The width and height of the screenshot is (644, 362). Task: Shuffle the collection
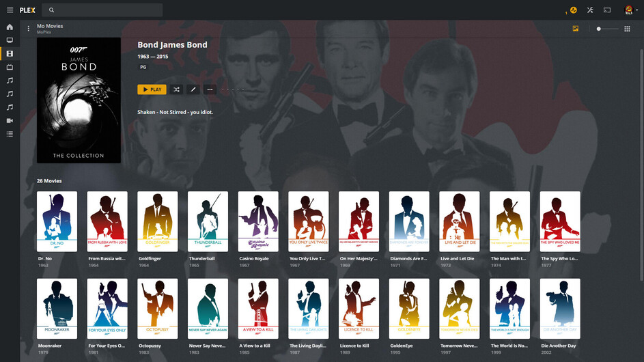click(176, 89)
